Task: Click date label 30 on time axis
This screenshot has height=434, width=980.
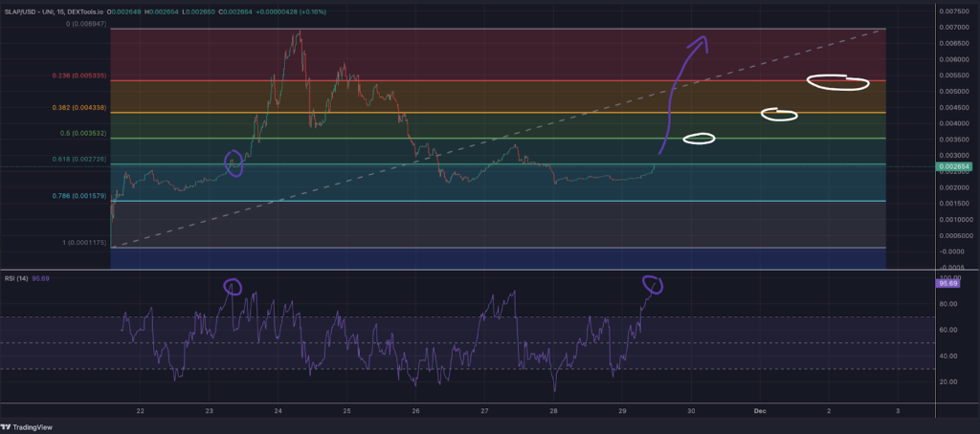Action: pos(691,411)
